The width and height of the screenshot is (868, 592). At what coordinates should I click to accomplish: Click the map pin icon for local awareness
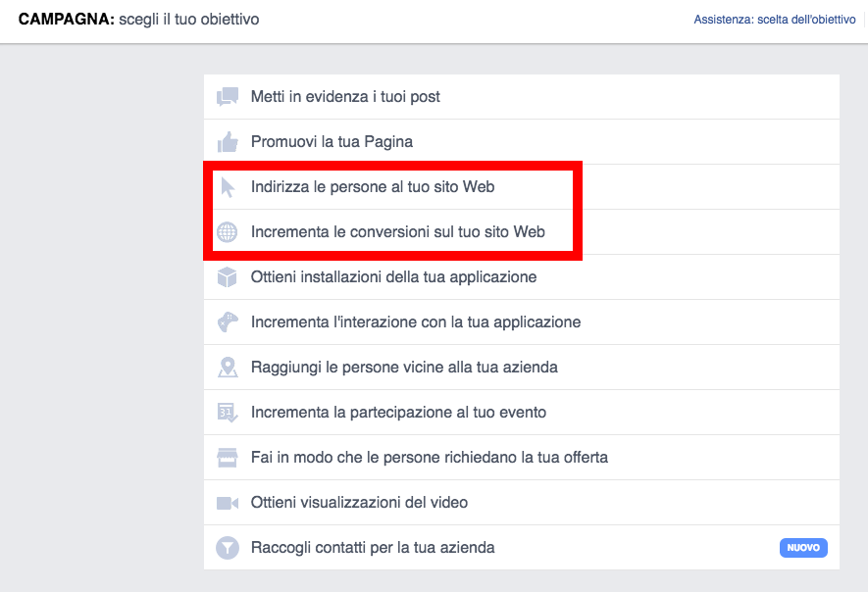228,368
